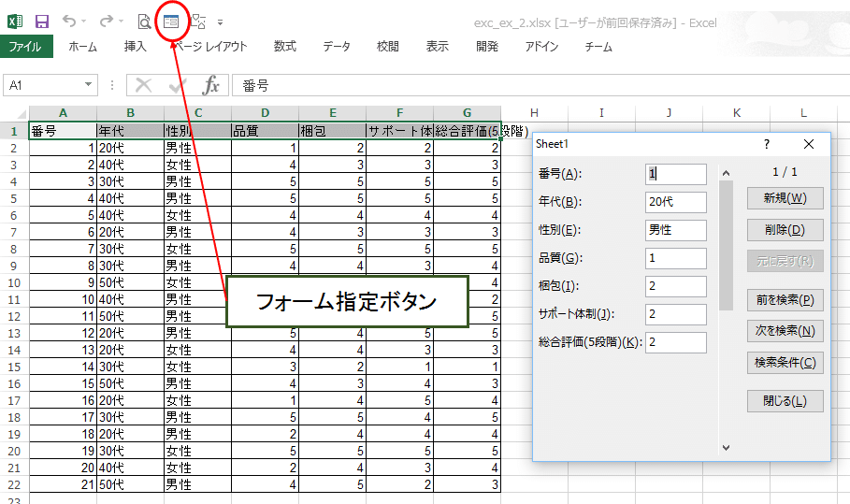Viewport: 850px width, 504px height.
Task: Open the ページ レイアウト tab
Action: pos(211,47)
